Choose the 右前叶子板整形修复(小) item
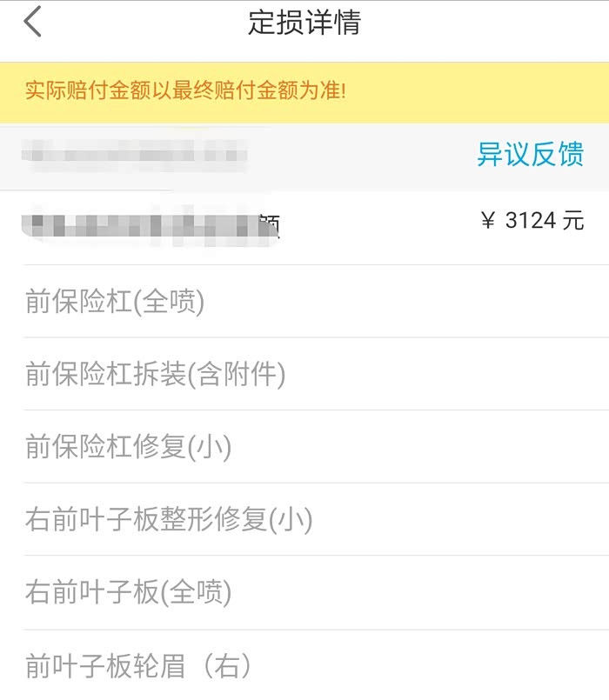Image resolution: width=609 pixels, height=700 pixels. pos(169,520)
